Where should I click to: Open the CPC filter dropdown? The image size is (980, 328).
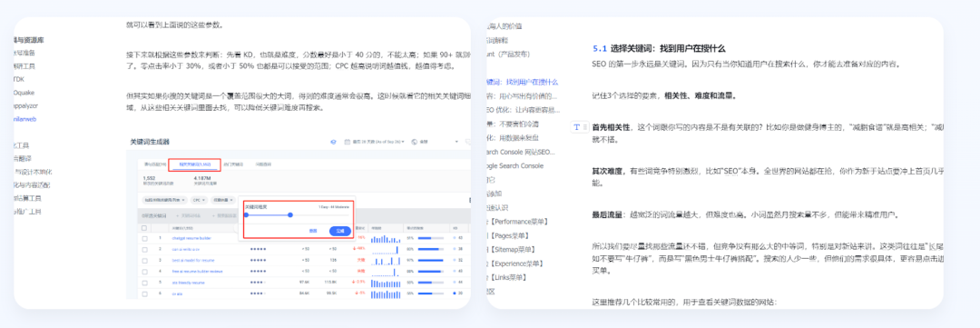coord(200,200)
